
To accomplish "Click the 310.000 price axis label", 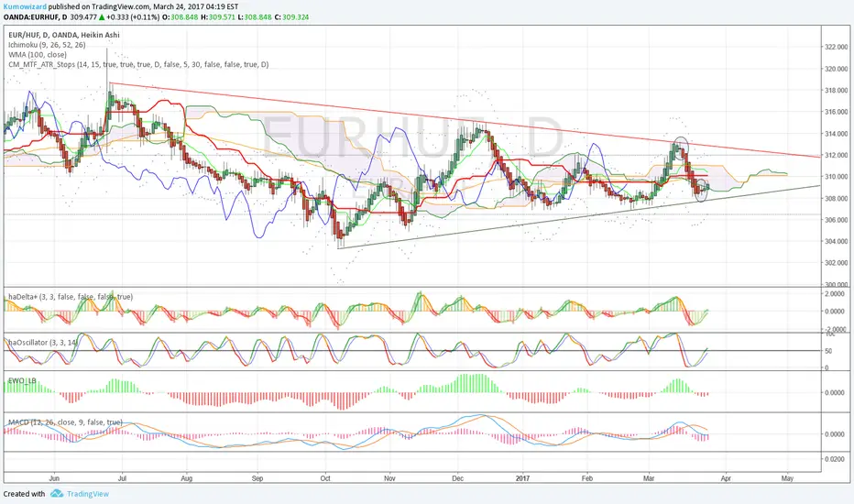I will pyautogui.click(x=836, y=177).
